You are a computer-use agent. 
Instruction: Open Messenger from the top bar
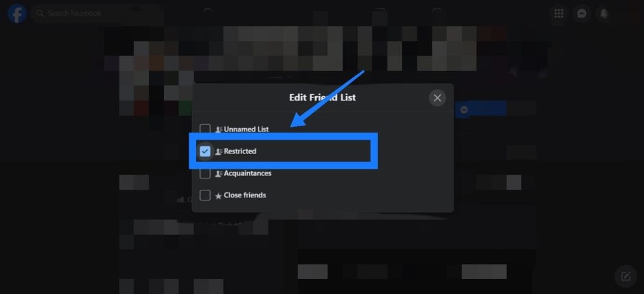[x=581, y=14]
